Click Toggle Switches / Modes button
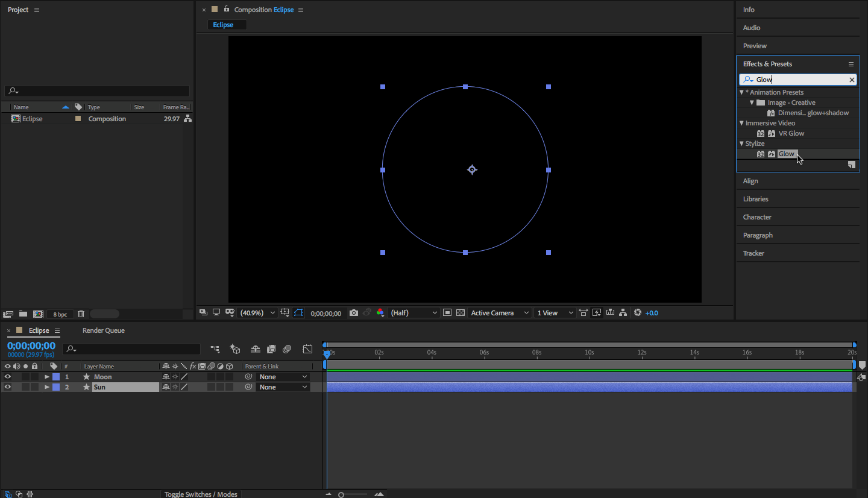 point(201,494)
